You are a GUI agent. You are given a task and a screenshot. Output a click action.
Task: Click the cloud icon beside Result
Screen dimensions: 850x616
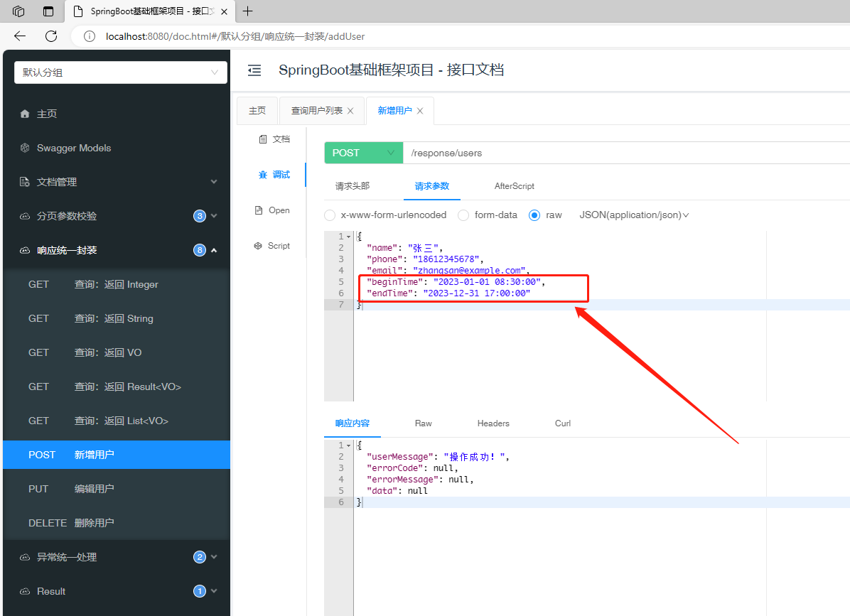click(x=24, y=591)
